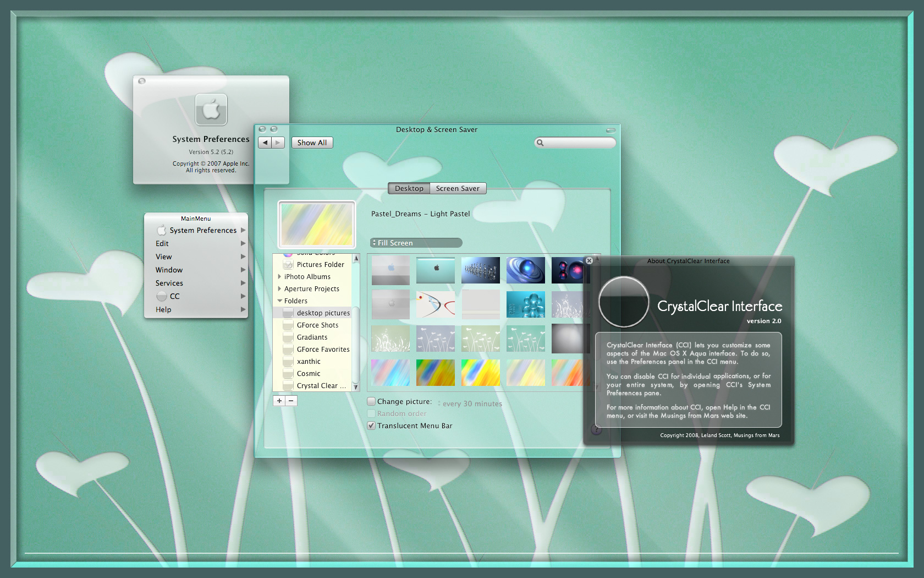Click inside the preferences search field
The image size is (924, 578).
coord(575,143)
